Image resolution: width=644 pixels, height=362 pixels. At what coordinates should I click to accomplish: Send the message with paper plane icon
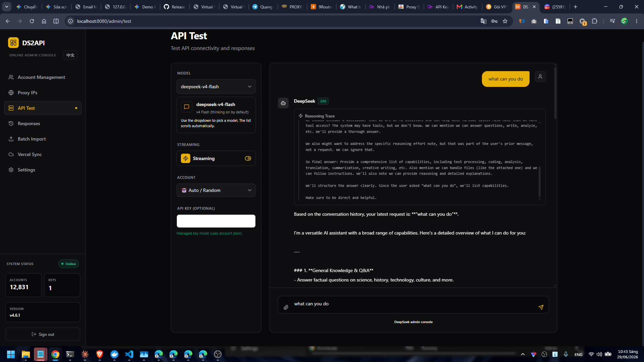(x=541, y=307)
